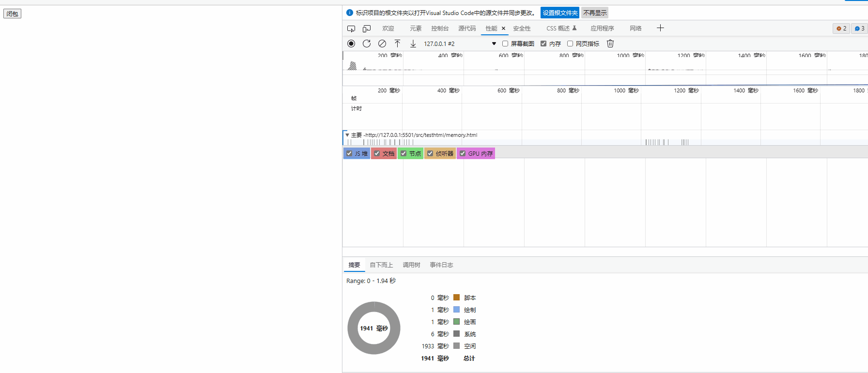Click the 总计 total label
868x373 pixels.
coord(469,358)
